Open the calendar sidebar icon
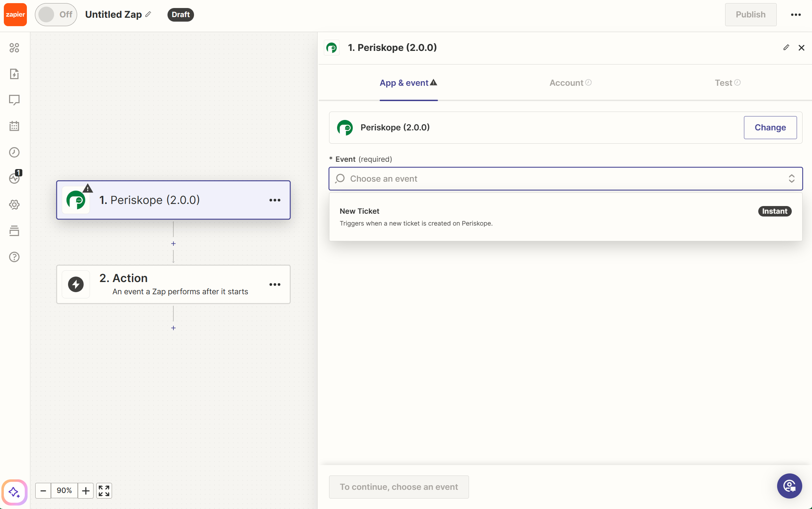 pyautogui.click(x=14, y=126)
